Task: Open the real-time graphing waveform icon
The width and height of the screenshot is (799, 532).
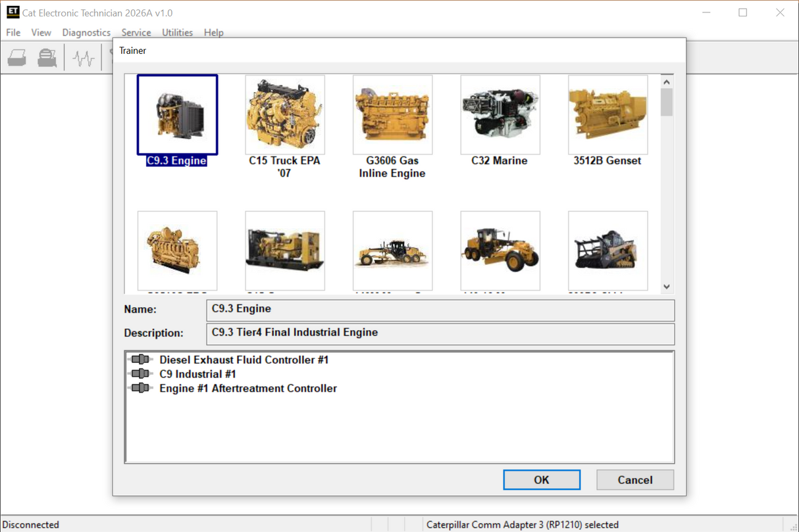Action: 83,57
